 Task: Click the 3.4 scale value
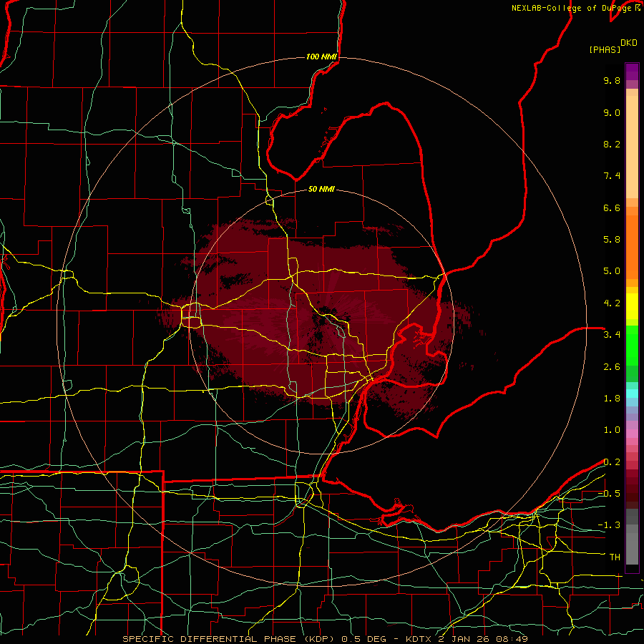[x=612, y=335]
